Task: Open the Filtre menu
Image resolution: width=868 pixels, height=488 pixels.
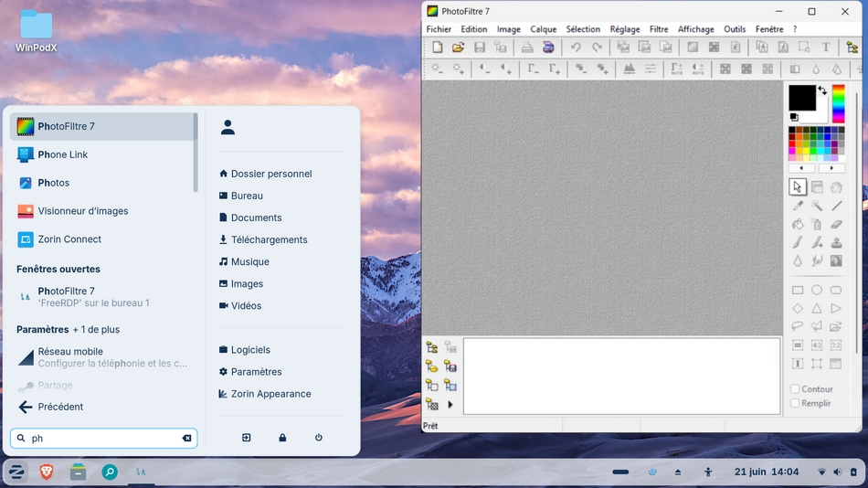Action: [659, 29]
